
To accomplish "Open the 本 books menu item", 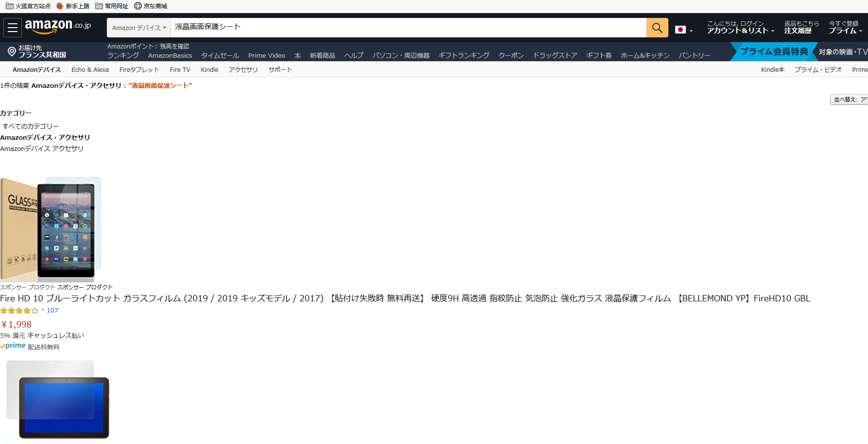I will tap(298, 55).
